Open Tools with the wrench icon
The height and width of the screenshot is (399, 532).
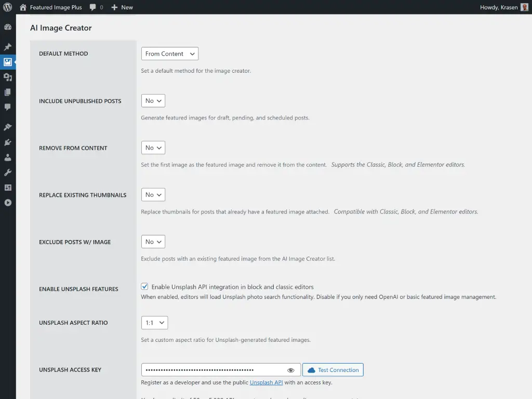pos(8,171)
